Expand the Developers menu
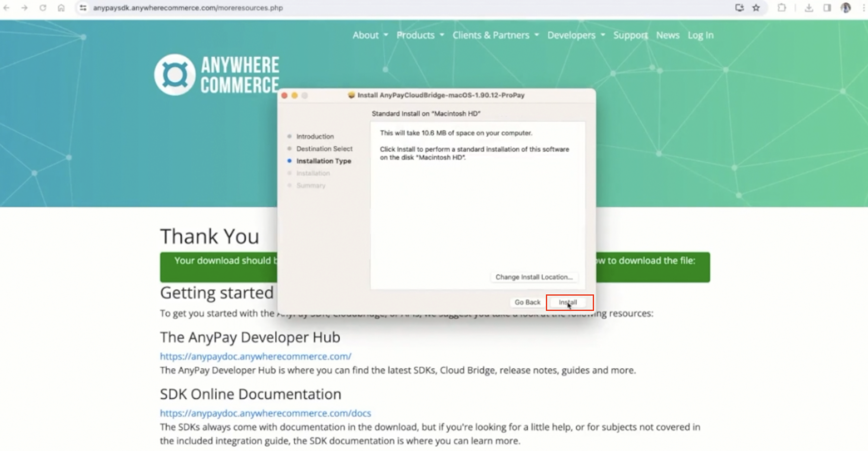This screenshot has width=868, height=451. click(576, 35)
